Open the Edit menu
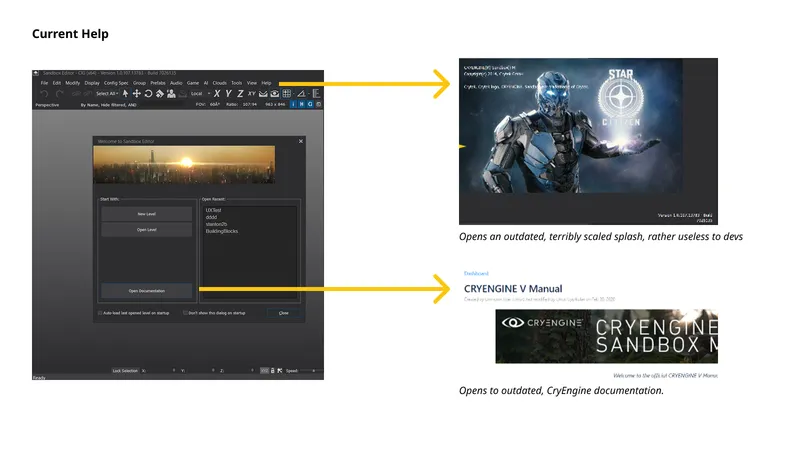 (57, 83)
